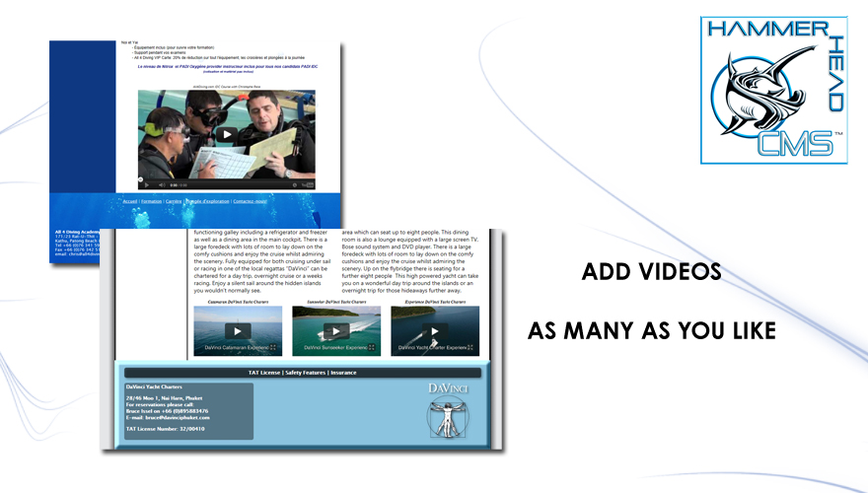Click the small play button in diving video controls

146,184
